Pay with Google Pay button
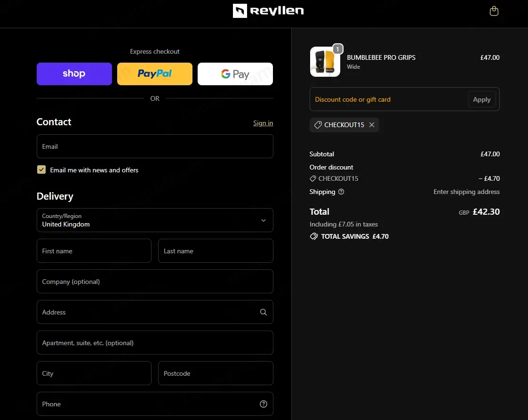 [235, 74]
